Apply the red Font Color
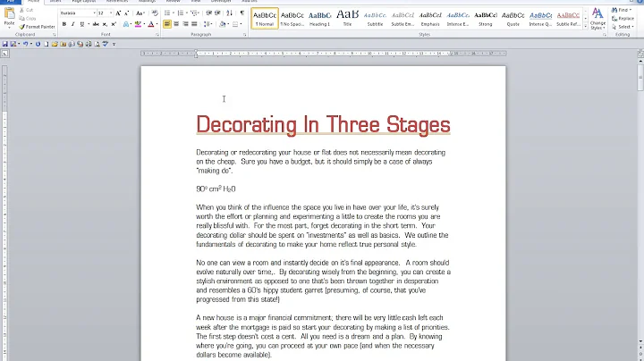Image resolution: width=644 pixels, height=361 pixels. point(151,24)
